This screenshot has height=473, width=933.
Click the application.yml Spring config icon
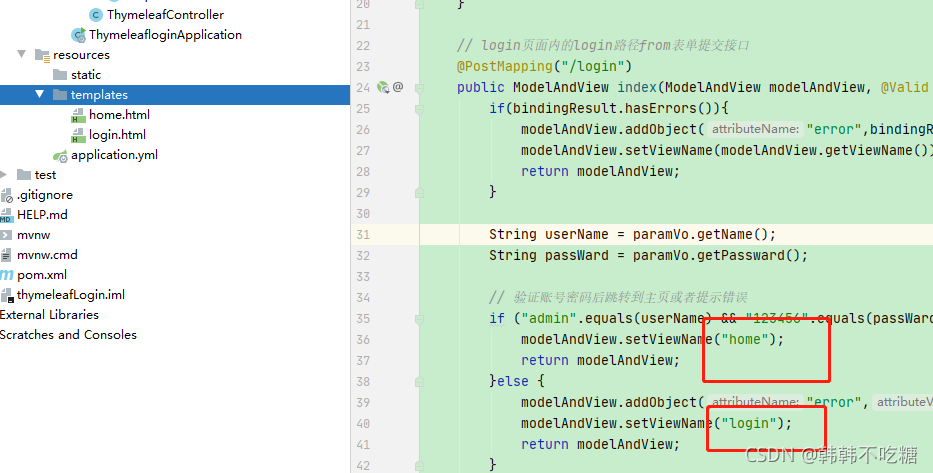pyautogui.click(x=60, y=156)
